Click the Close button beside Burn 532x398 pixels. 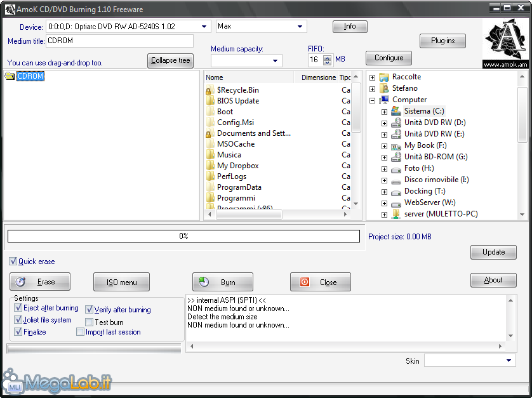(x=321, y=282)
